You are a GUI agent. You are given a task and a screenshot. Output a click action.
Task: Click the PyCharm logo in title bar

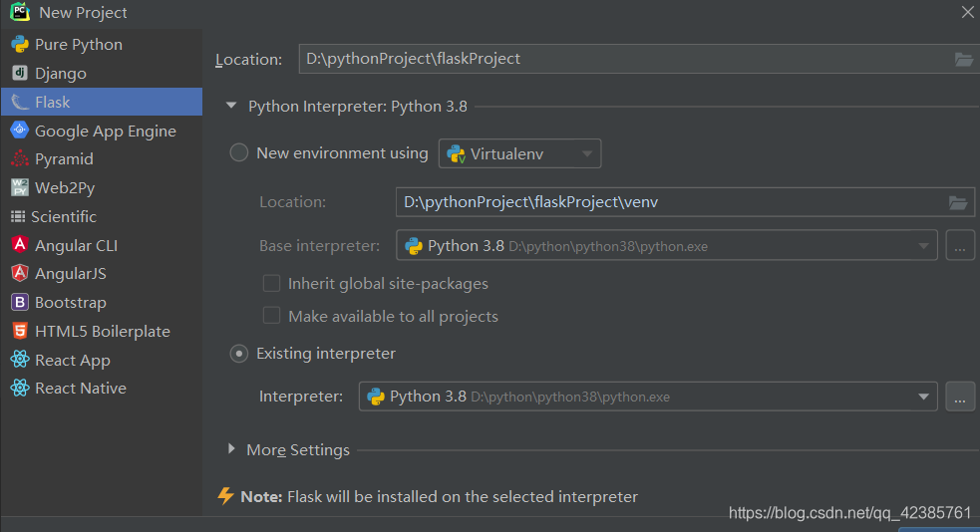point(20,12)
